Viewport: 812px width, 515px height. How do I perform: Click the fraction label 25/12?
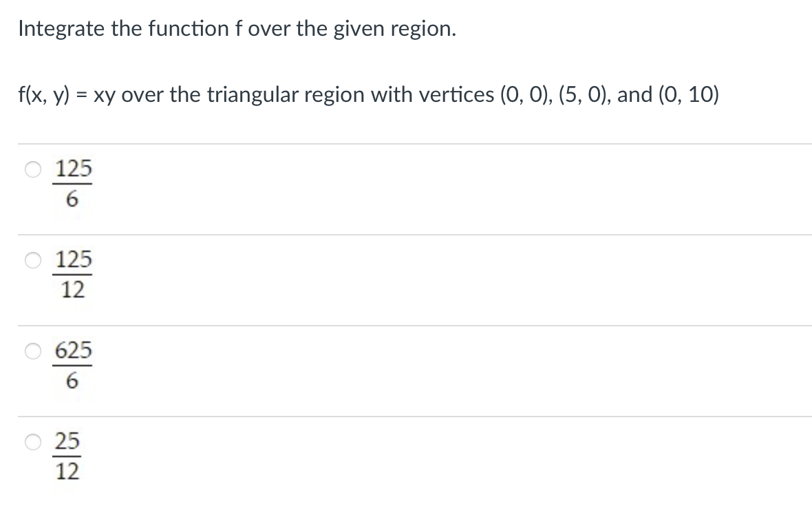[67, 456]
